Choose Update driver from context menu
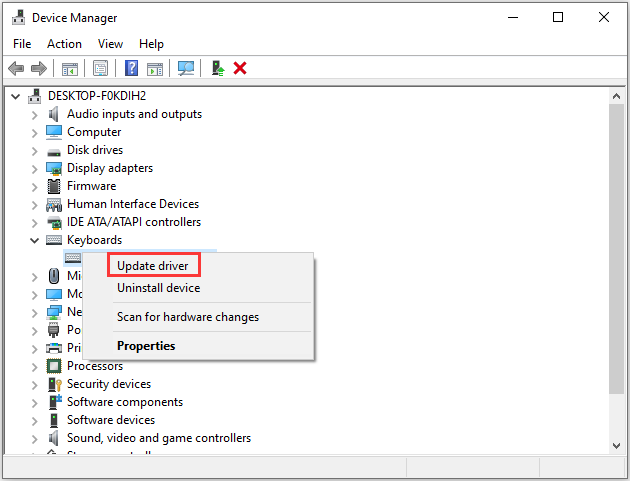Viewport: 630px width, 481px height. coord(153,266)
